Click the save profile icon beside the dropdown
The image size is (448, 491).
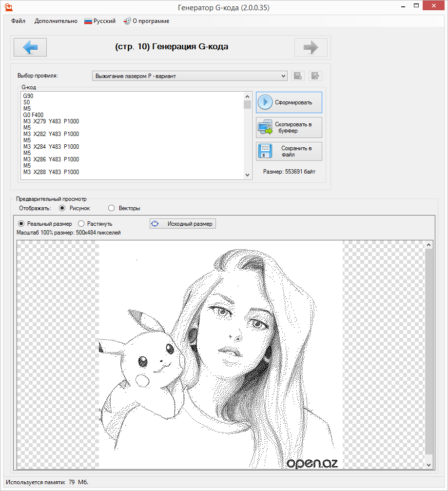click(x=298, y=76)
